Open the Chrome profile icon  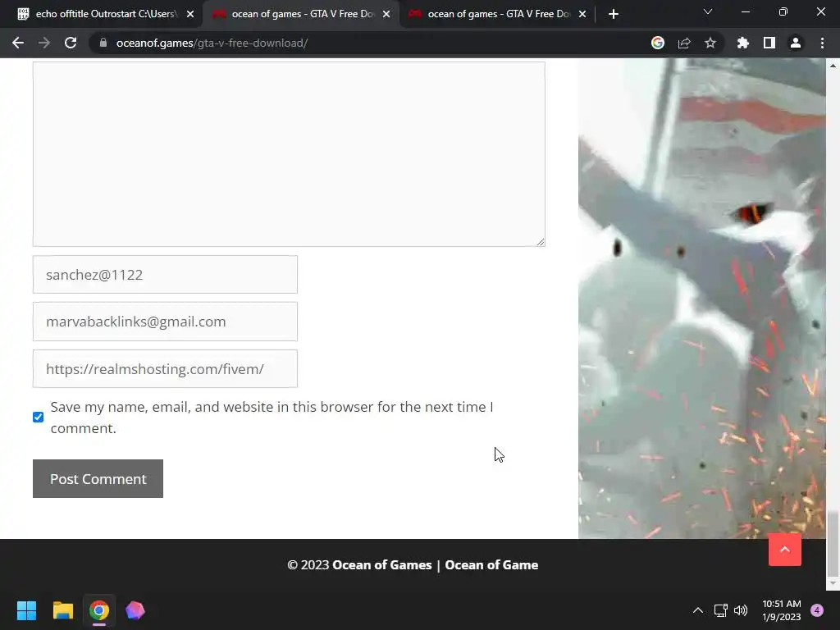point(796,43)
